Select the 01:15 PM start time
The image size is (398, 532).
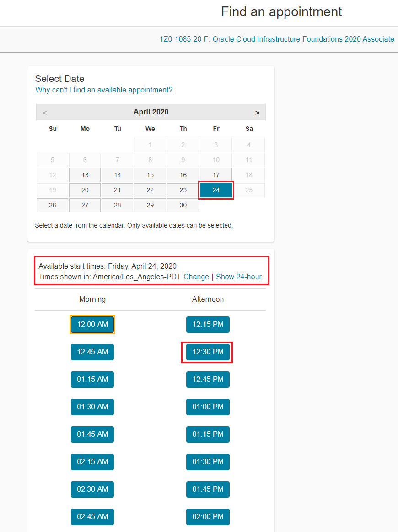click(x=208, y=434)
